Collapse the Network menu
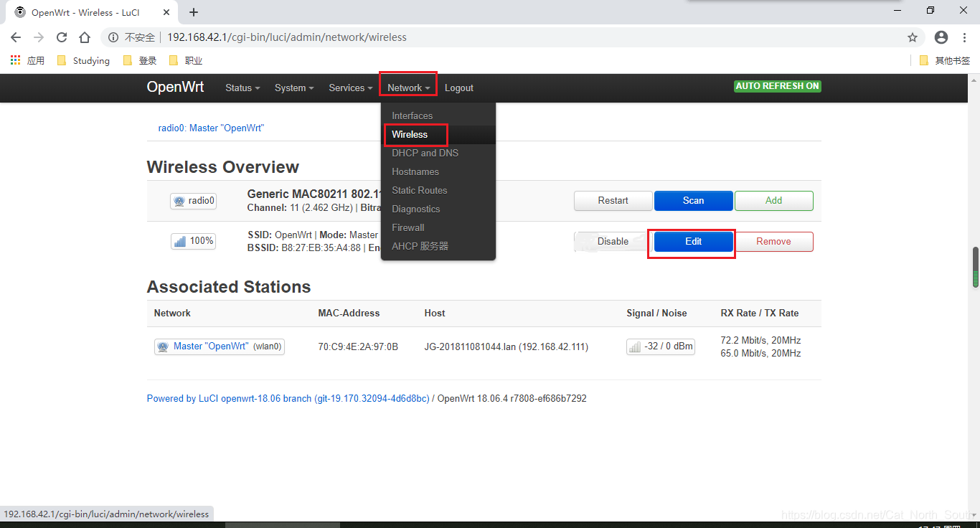Screen dimensions: 980x528 pyautogui.click(x=408, y=88)
